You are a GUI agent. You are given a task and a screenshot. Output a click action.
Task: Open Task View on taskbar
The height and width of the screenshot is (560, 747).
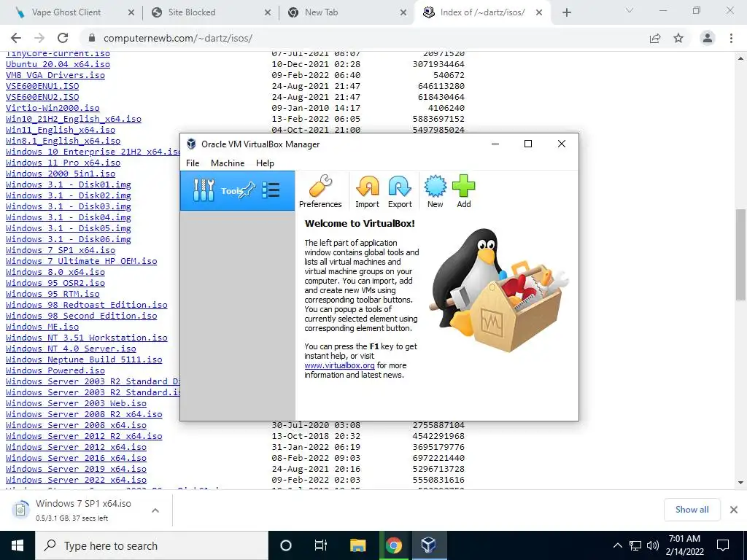(x=321, y=545)
